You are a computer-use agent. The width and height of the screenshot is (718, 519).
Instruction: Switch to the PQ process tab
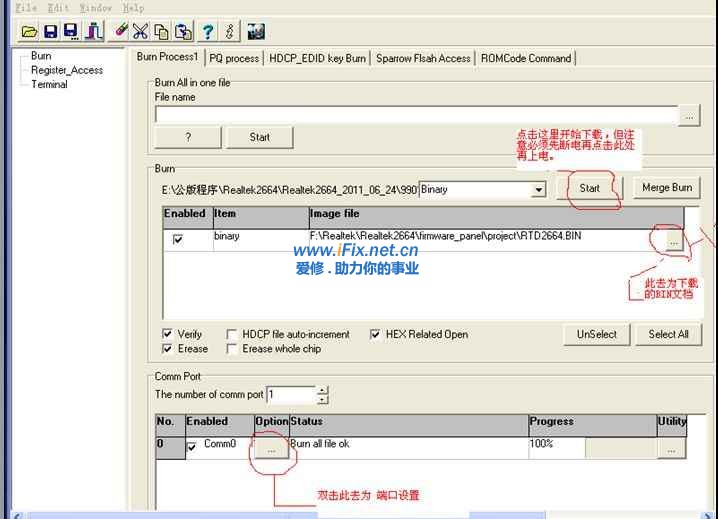click(x=234, y=58)
